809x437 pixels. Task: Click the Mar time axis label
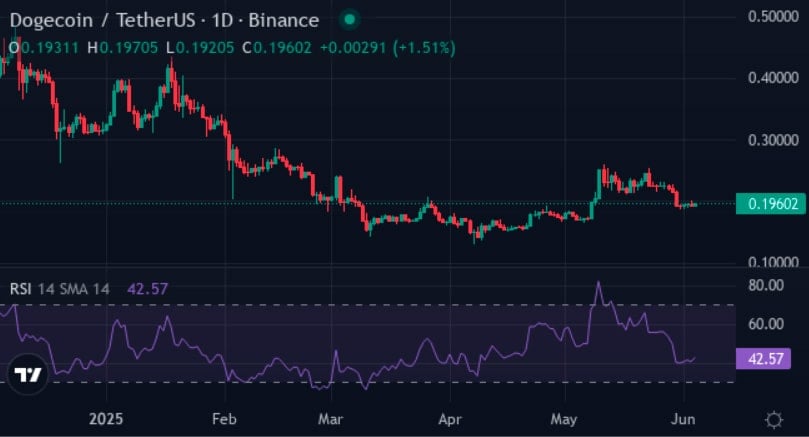[330, 419]
